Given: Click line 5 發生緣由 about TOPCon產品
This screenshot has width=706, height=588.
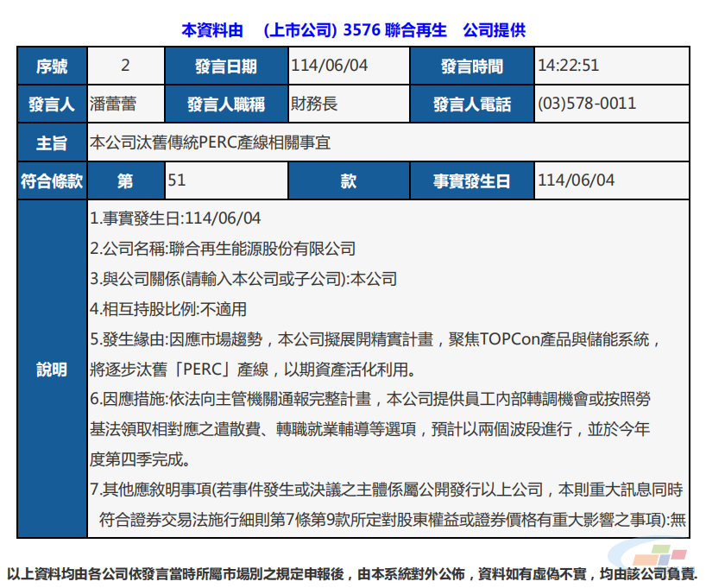Looking at the screenshot, I should click(x=375, y=339).
